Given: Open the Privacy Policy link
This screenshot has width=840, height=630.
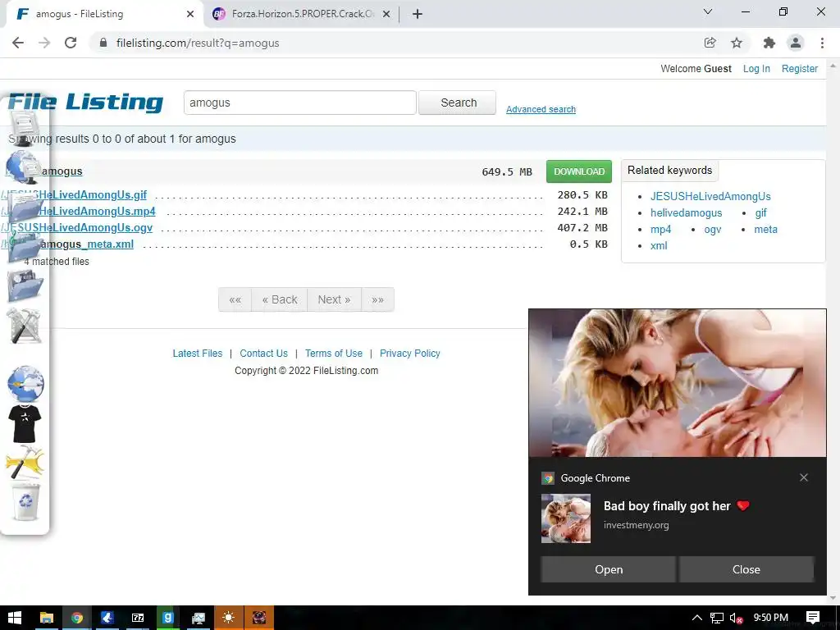Looking at the screenshot, I should click(x=410, y=354).
